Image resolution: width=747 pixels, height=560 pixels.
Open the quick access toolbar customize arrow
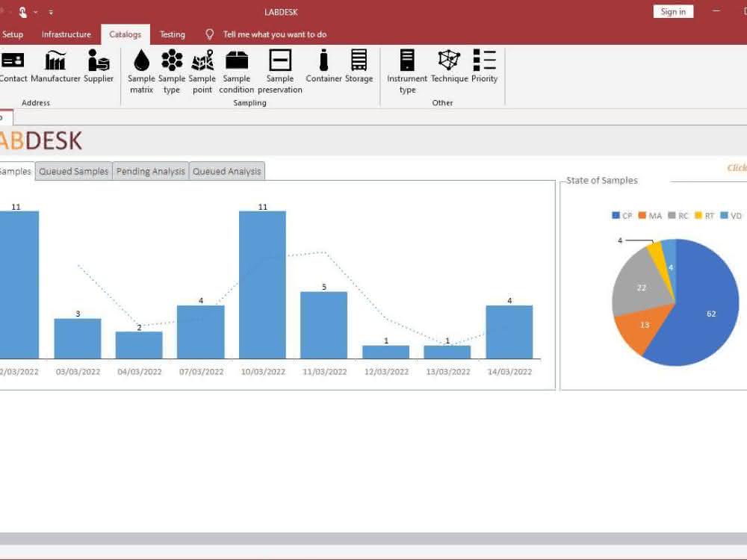click(x=51, y=12)
